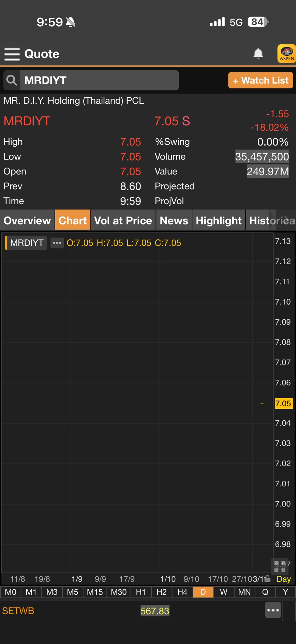Open the ASPEN logo icon

[x=286, y=54]
